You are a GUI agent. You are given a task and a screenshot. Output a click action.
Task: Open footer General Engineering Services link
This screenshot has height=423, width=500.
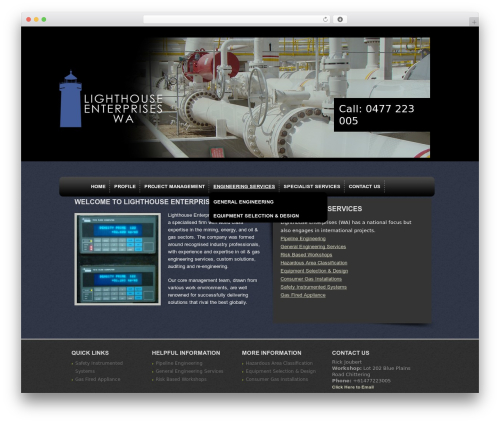[189, 371]
